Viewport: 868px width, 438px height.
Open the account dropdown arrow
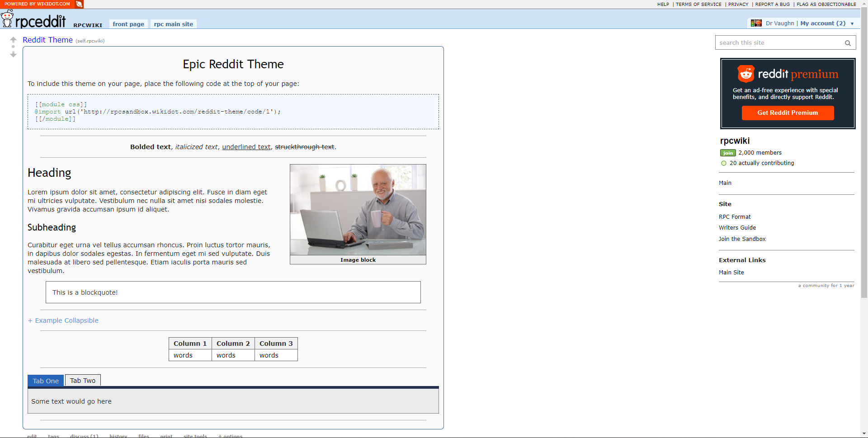point(852,24)
